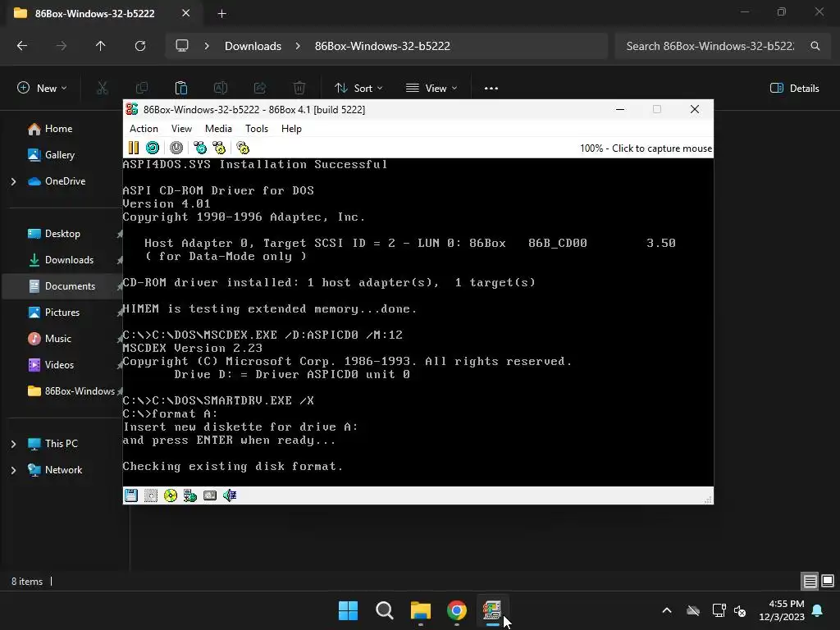The width and height of the screenshot is (840, 630).
Task: Send Ctrl+Alt+Esc via toolbar icon
Action: [x=219, y=148]
